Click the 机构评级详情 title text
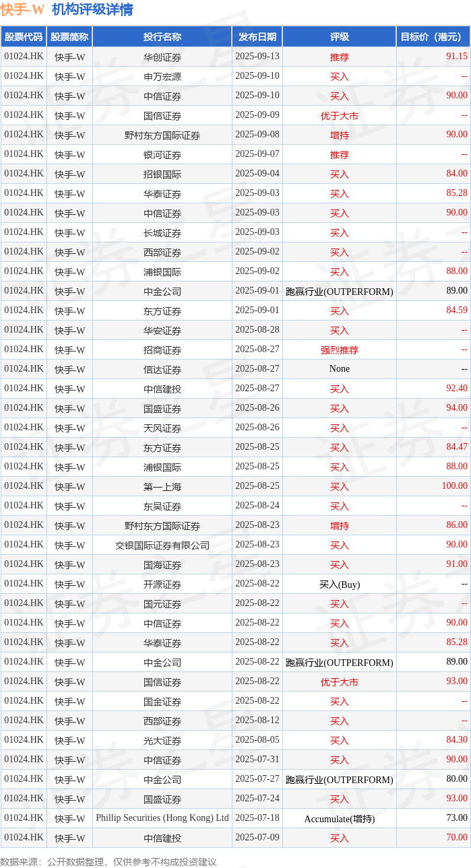Image resolution: width=471 pixels, height=868 pixels. point(92,9)
